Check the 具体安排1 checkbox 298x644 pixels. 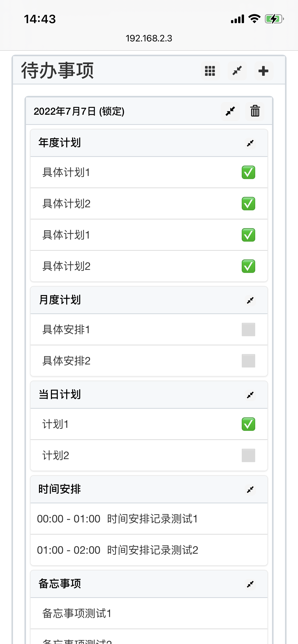(x=248, y=329)
